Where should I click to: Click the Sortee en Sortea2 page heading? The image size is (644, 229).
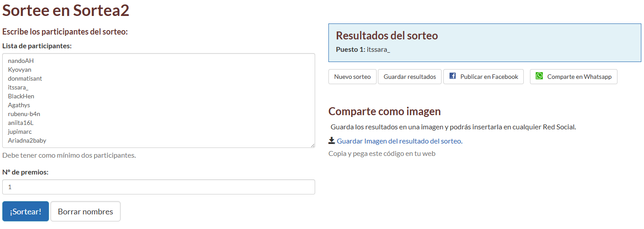click(x=66, y=11)
